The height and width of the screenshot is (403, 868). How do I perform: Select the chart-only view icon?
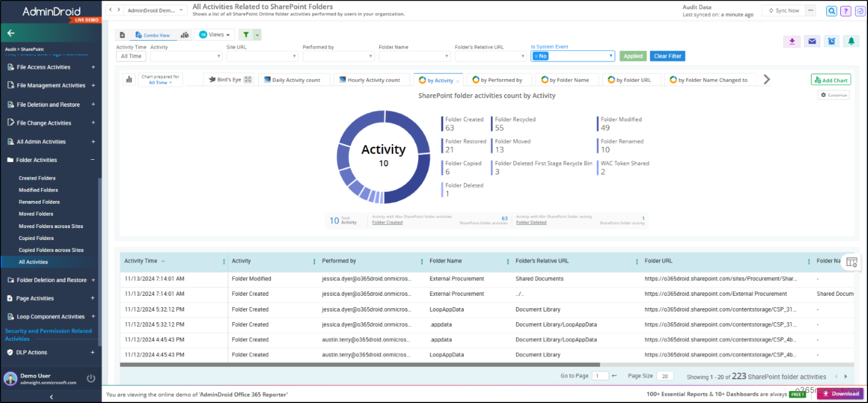pos(184,35)
